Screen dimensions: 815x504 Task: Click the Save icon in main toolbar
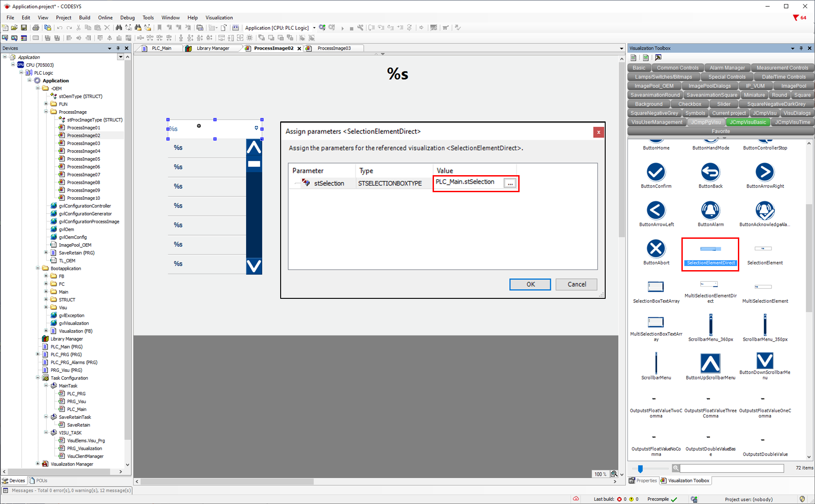pyautogui.click(x=24, y=28)
